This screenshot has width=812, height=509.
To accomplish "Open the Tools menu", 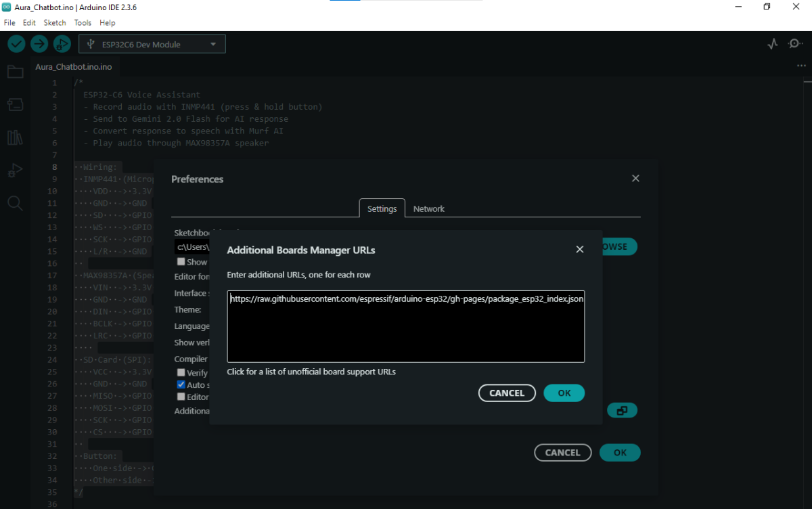I will (83, 22).
